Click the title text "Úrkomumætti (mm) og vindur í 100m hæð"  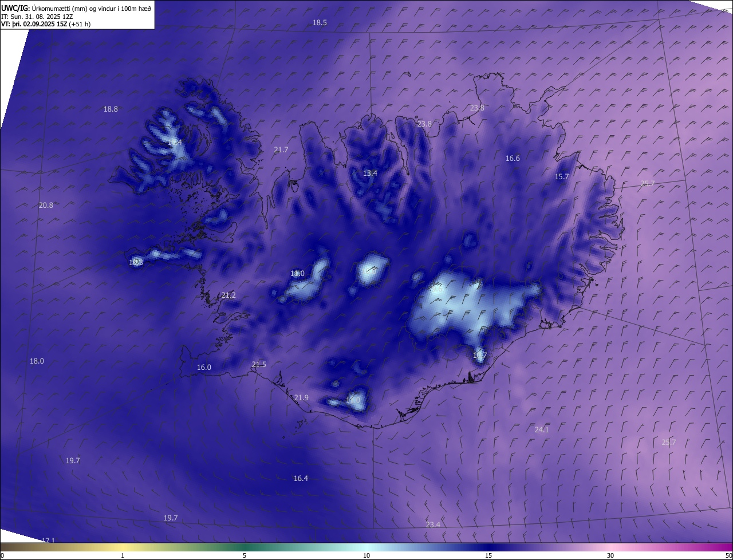pyautogui.click(x=92, y=8)
